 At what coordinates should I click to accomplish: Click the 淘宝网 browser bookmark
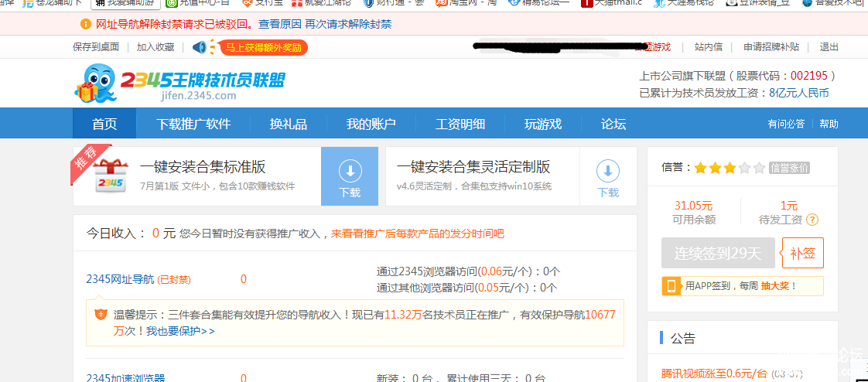coord(465,3)
